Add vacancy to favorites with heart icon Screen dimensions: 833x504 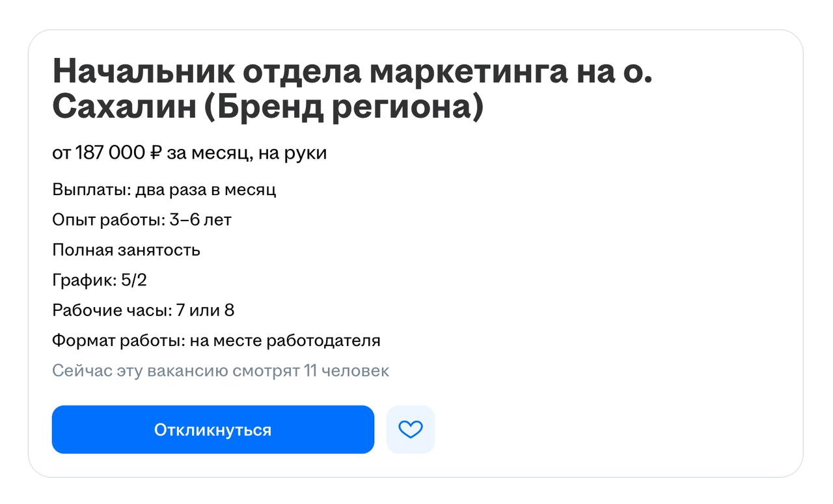click(411, 430)
